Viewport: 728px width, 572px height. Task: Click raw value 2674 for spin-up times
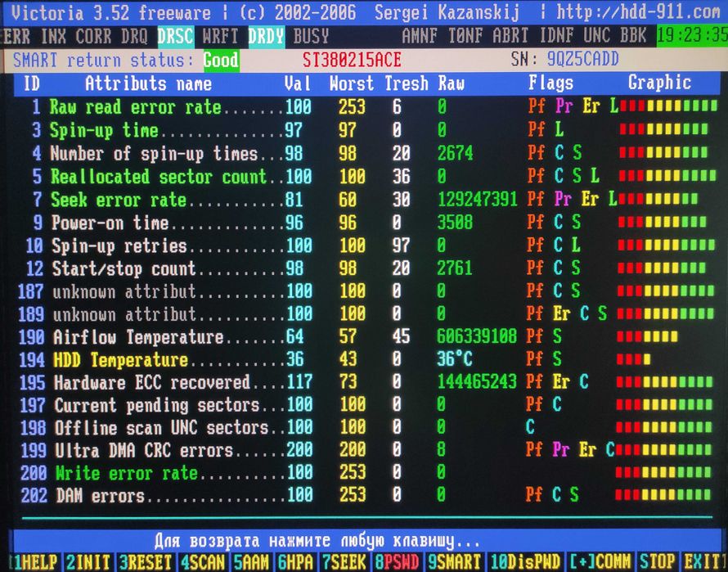pyautogui.click(x=456, y=153)
